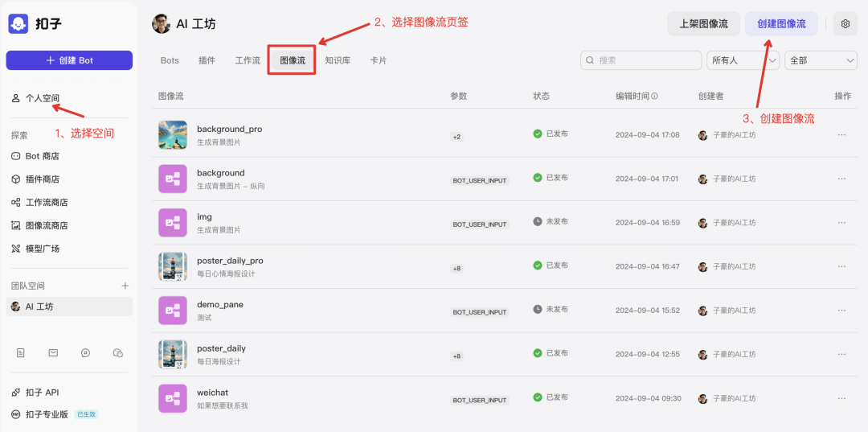
Task: Open more options for background_pro row
Action: [x=841, y=134]
